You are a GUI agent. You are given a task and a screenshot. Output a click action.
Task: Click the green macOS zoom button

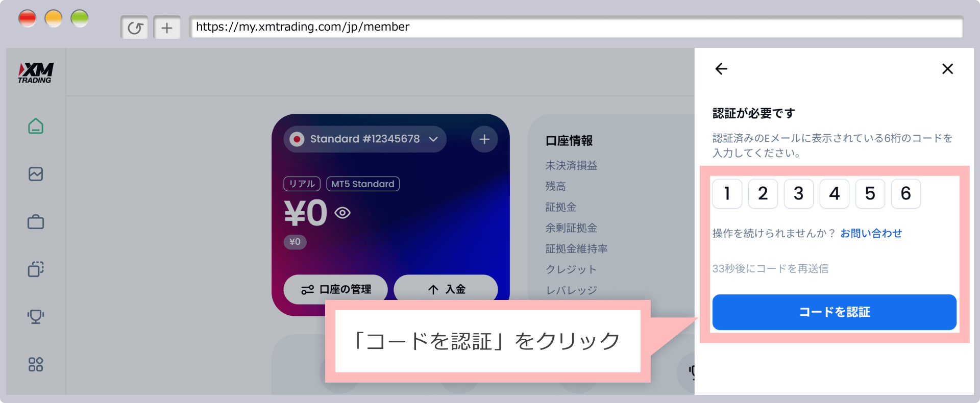[80, 18]
